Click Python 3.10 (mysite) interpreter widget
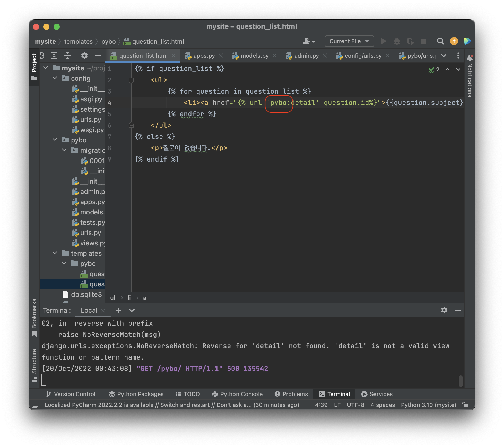The width and height of the screenshot is (504, 448). (x=428, y=405)
